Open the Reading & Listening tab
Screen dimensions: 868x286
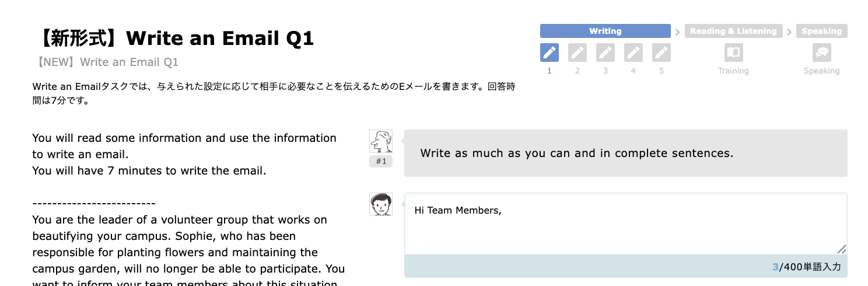click(x=733, y=31)
